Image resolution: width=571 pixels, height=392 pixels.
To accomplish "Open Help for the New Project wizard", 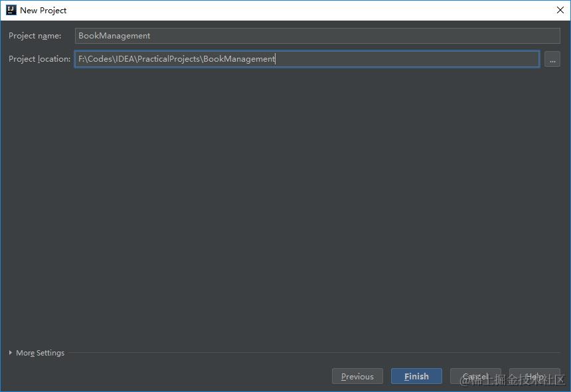I will point(534,376).
